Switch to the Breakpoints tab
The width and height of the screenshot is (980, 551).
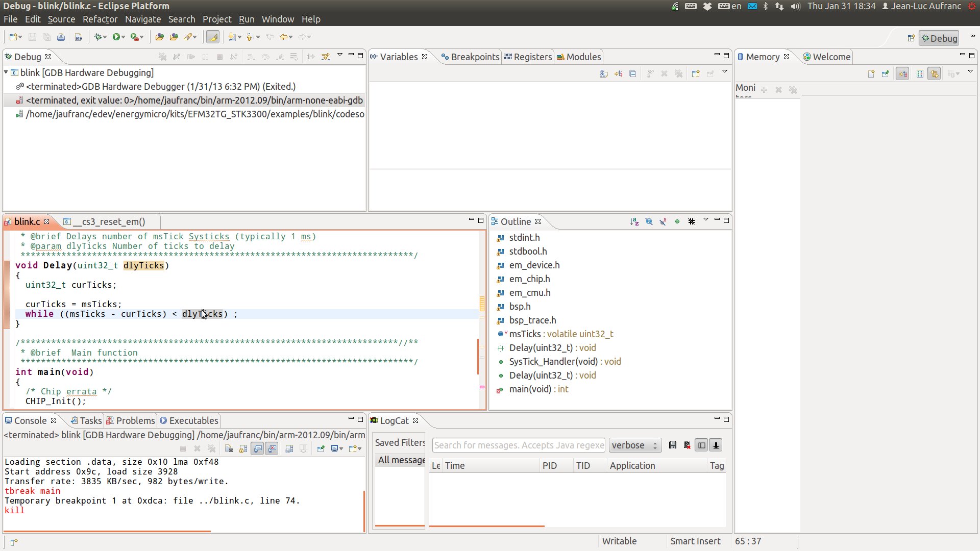pyautogui.click(x=470, y=57)
